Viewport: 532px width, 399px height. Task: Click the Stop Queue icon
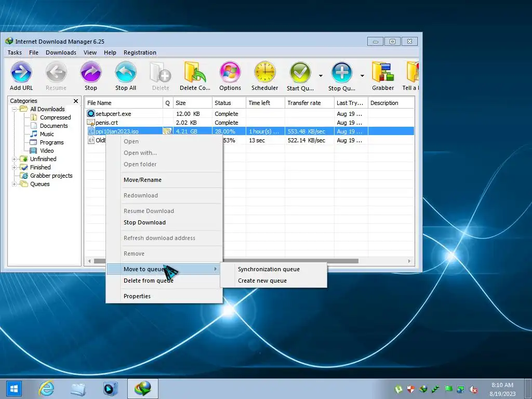342,76
